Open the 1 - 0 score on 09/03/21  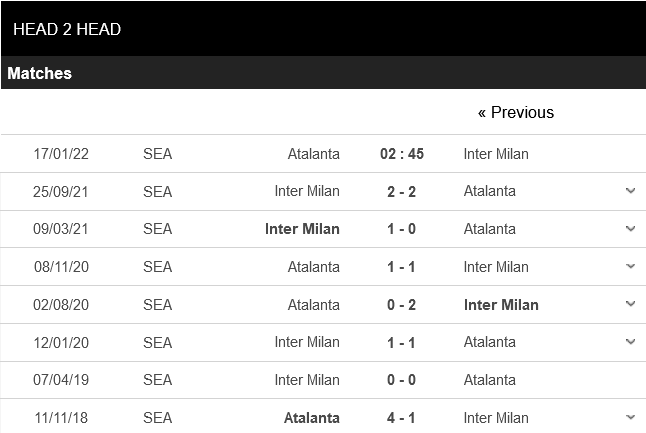tap(402, 229)
